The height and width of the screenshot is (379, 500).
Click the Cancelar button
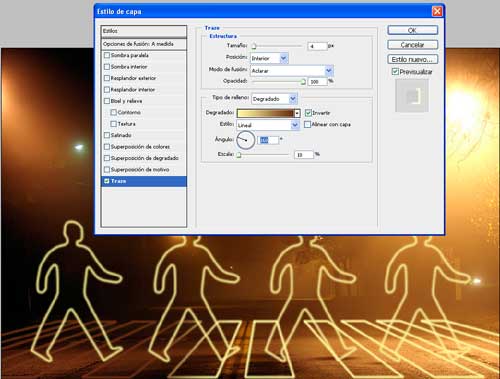(x=412, y=45)
